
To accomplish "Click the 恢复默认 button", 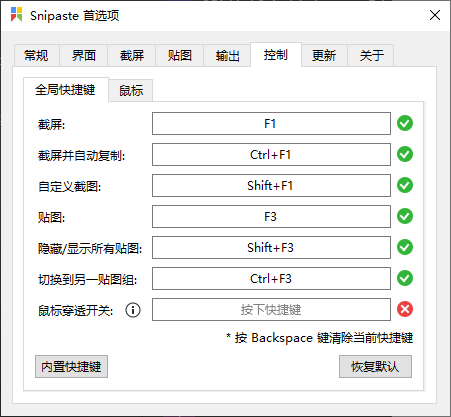I will point(375,367).
